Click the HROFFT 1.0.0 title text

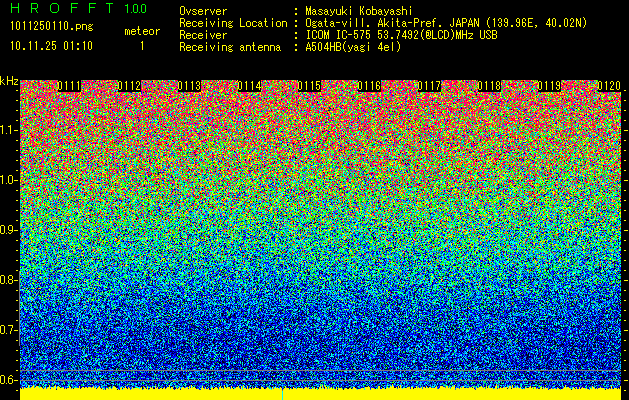click(78, 8)
